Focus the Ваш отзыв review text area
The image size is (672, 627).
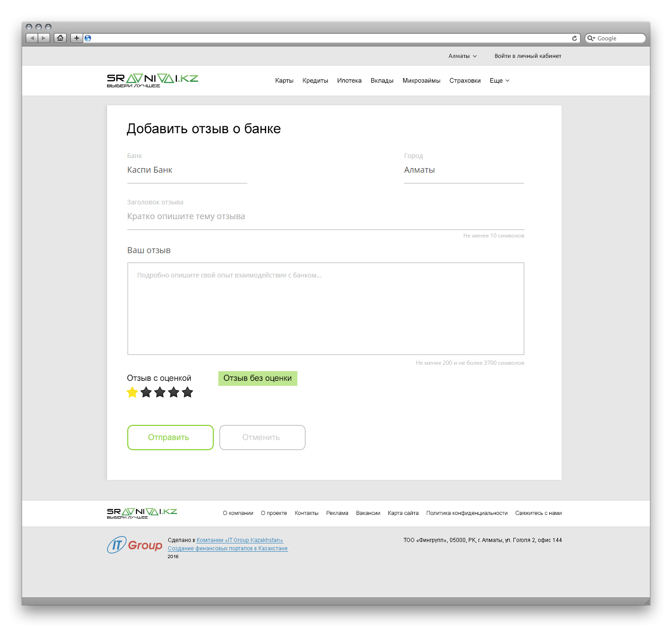point(326,309)
